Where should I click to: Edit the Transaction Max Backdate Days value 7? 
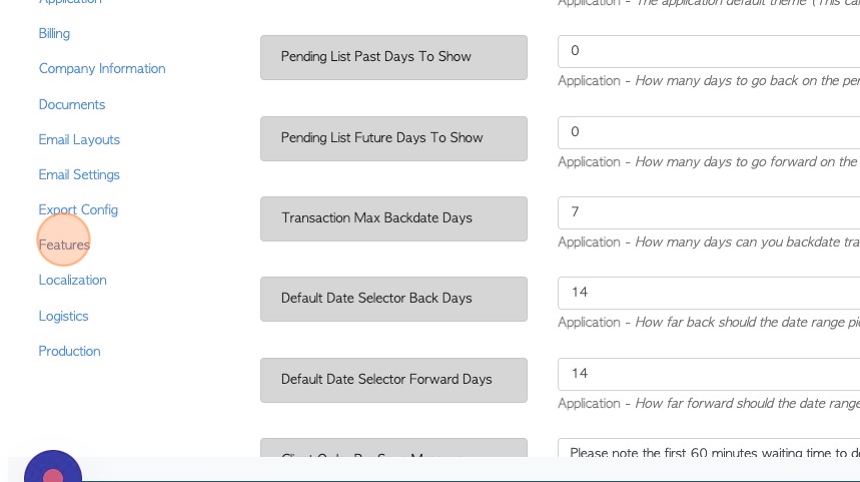pos(709,213)
